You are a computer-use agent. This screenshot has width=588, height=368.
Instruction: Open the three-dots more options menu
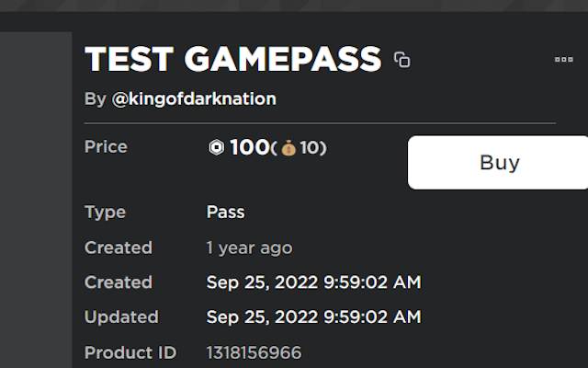(563, 60)
